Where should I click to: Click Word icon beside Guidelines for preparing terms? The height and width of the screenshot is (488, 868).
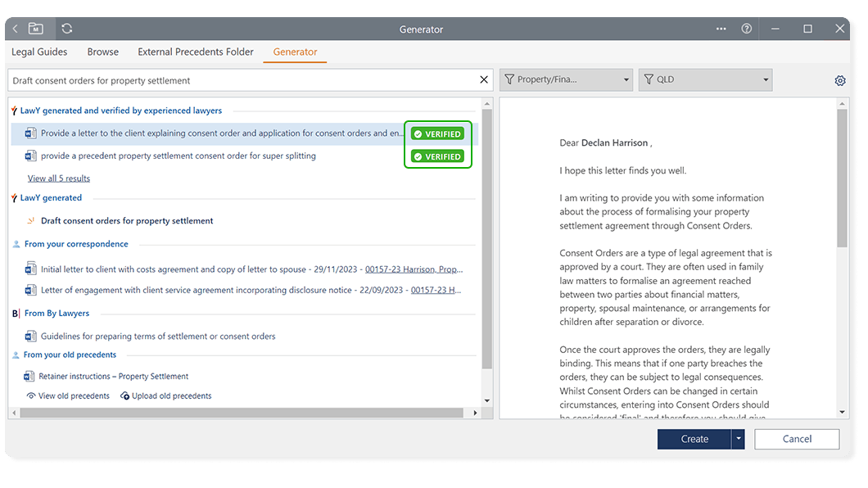[x=30, y=337]
